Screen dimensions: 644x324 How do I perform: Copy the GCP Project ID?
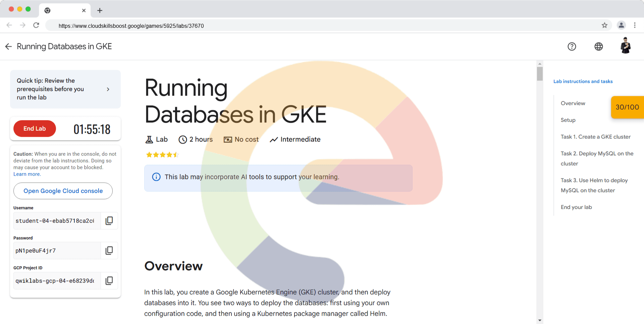[109, 281]
